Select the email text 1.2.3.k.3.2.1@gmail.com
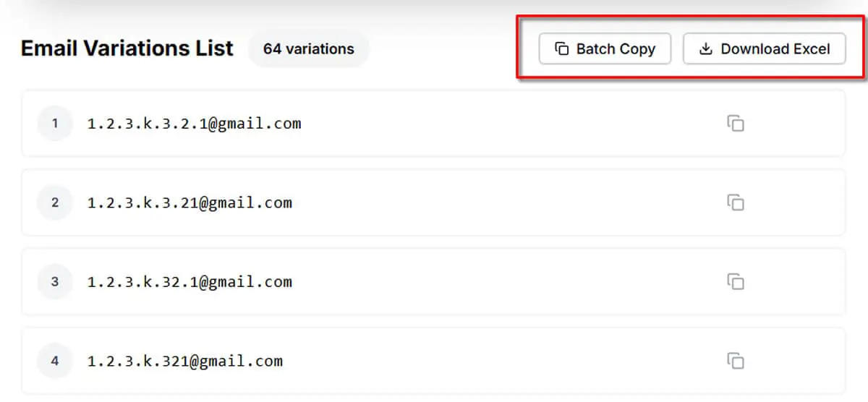Screen dimensions: 868x402 point(194,124)
